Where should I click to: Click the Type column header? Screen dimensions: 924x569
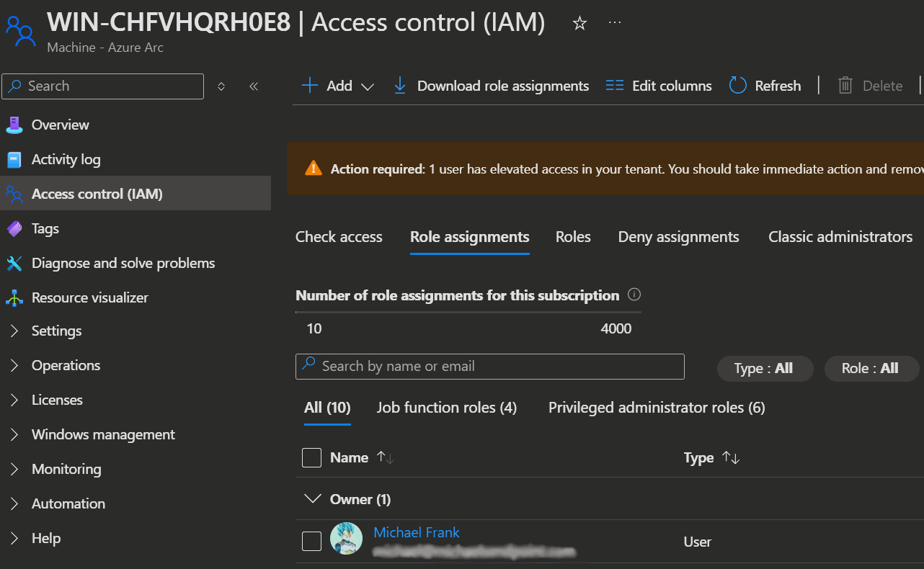click(698, 457)
